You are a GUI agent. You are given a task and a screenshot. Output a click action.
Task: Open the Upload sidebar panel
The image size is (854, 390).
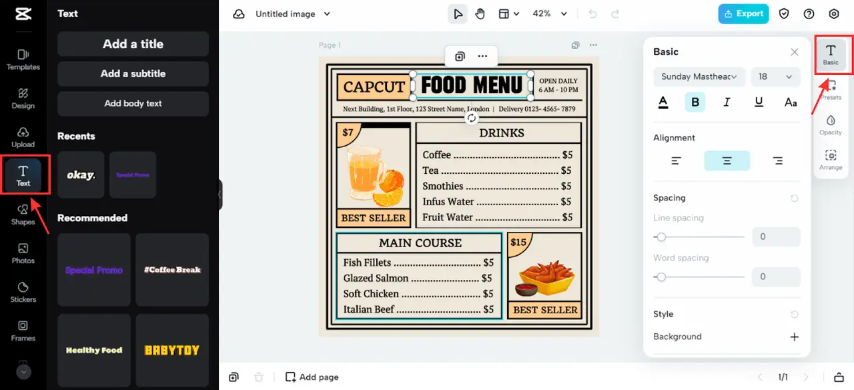[23, 137]
